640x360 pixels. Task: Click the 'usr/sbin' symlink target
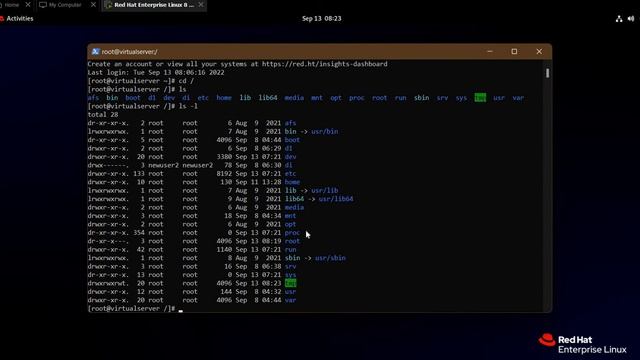[330, 258]
